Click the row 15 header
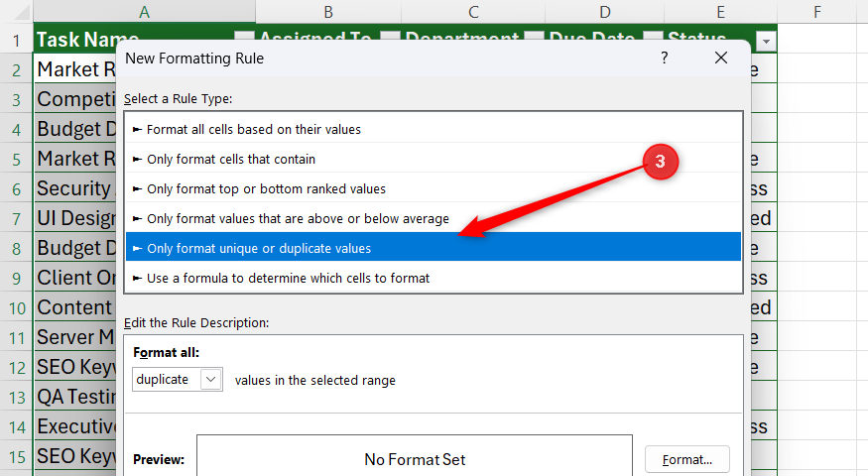 [x=17, y=456]
